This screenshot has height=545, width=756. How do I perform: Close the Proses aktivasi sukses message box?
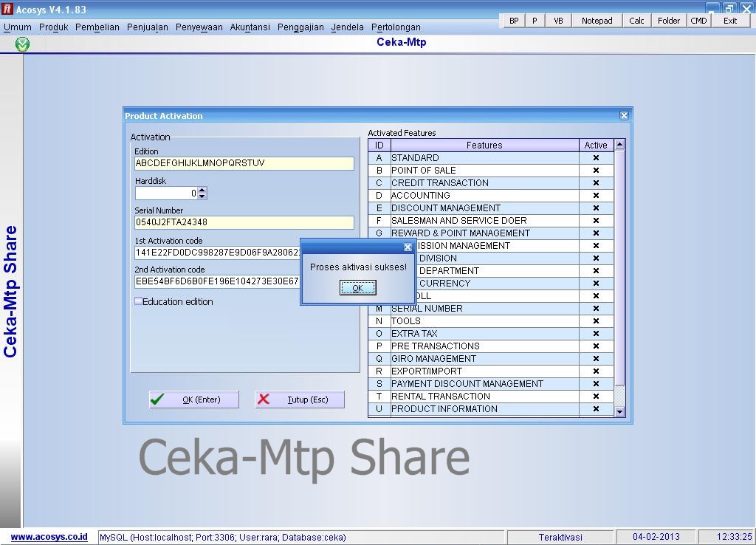[408, 247]
